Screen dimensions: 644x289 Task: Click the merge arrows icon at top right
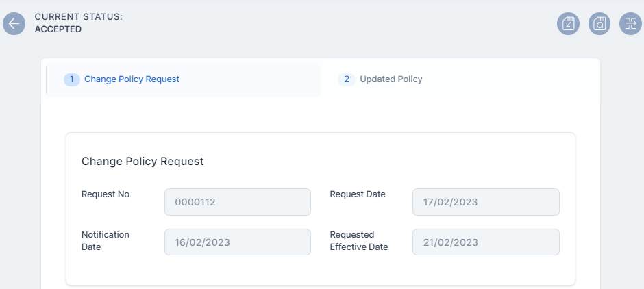630,23
